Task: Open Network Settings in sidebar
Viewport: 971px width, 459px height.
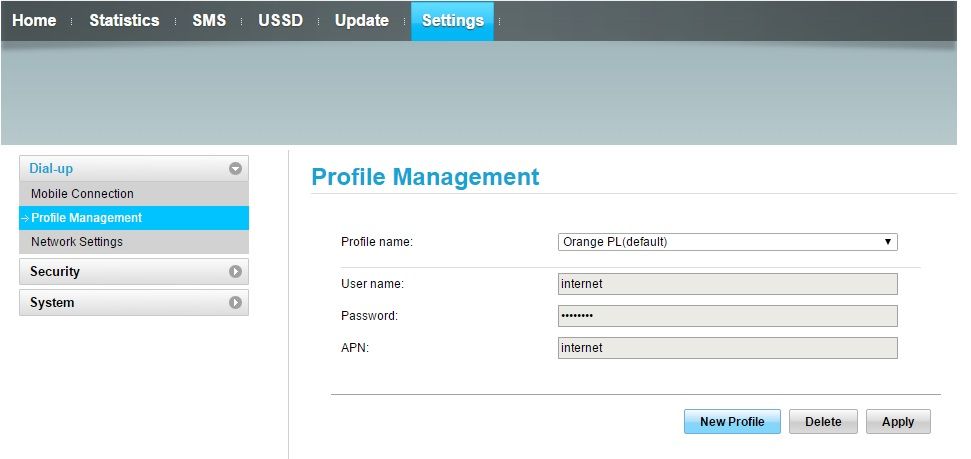Action: [134, 242]
